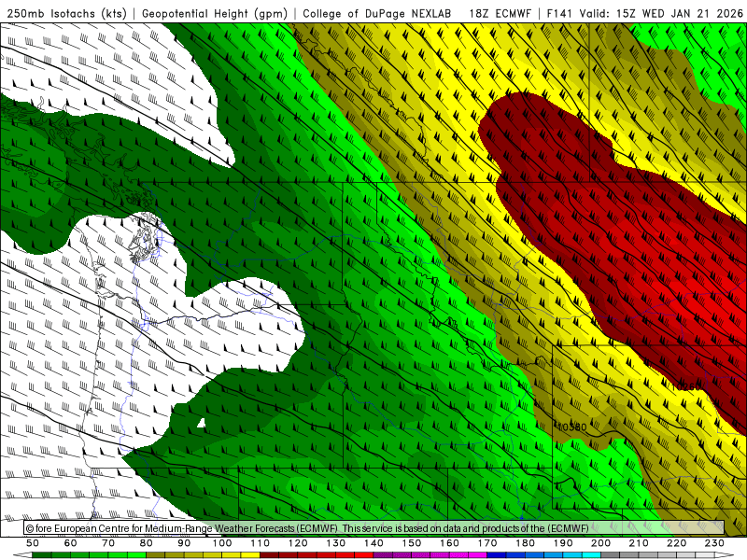The image size is (747, 560).
Task: Click 'Valid: 15Z WED JAN 21 2026' text
Action: tap(661, 13)
